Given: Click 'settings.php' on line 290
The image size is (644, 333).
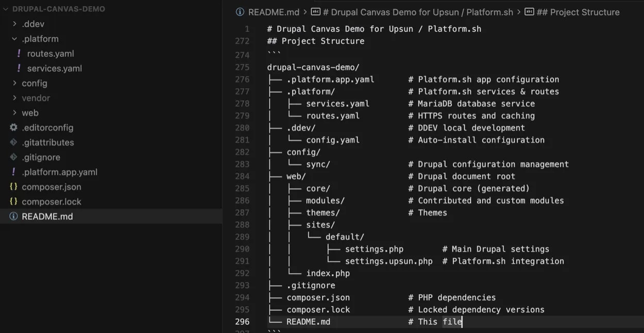Looking at the screenshot, I should click(x=374, y=249).
